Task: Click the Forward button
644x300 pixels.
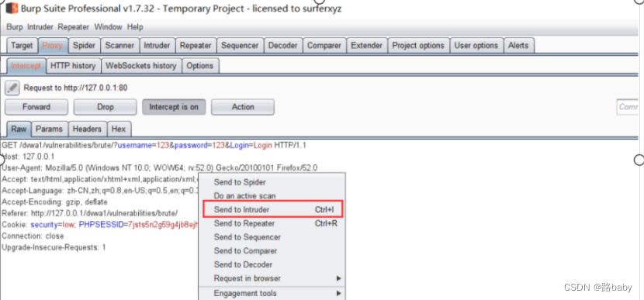Action: coord(36,107)
